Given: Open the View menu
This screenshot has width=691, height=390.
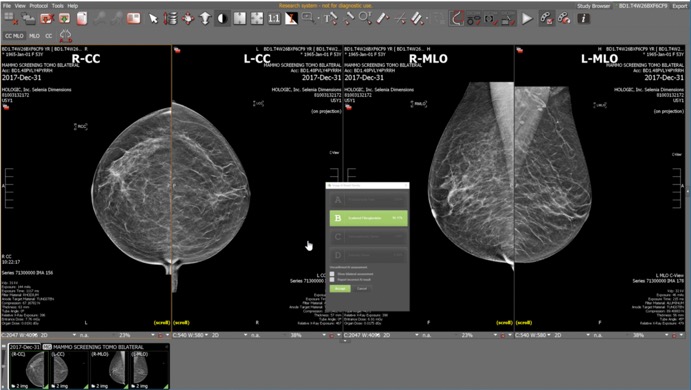Looking at the screenshot, I should coord(20,6).
